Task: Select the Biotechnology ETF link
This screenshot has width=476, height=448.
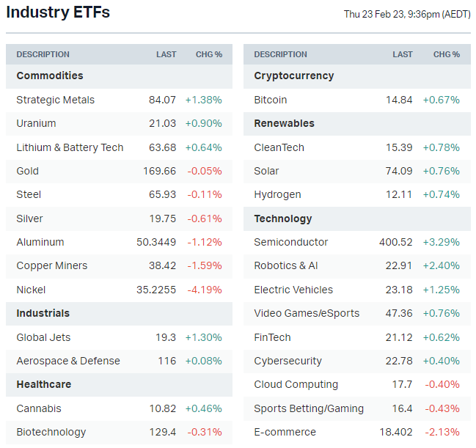Action: point(51,432)
